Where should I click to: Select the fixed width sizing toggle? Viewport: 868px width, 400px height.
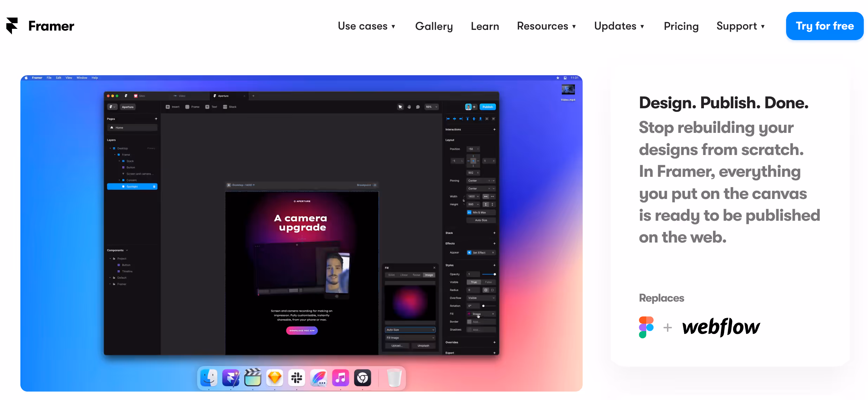486,196
